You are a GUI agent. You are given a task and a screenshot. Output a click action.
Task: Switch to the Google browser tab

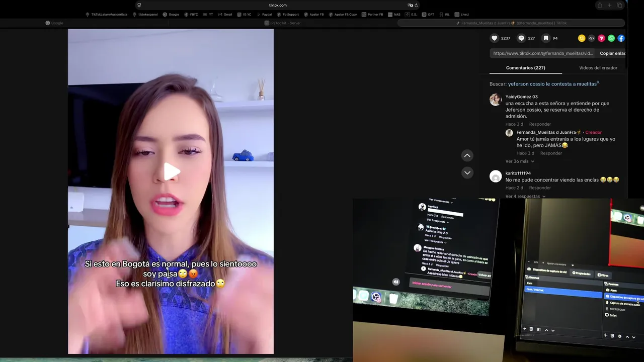coord(54,23)
